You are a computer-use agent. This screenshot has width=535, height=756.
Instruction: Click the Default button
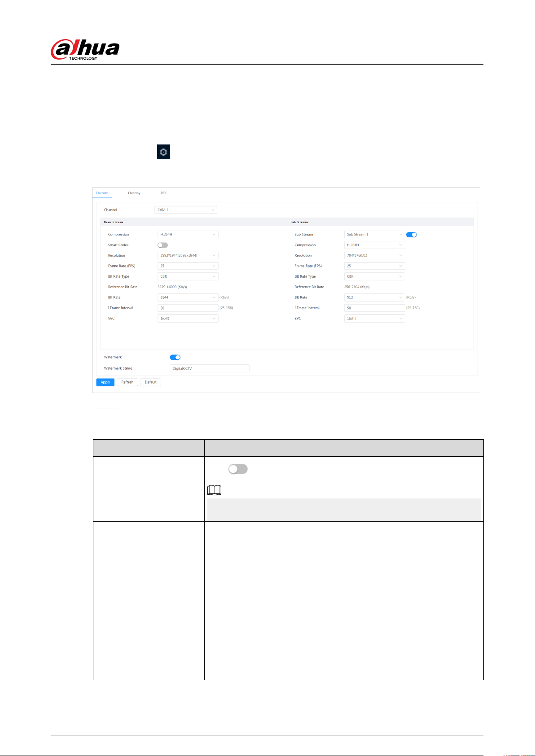[151, 382]
